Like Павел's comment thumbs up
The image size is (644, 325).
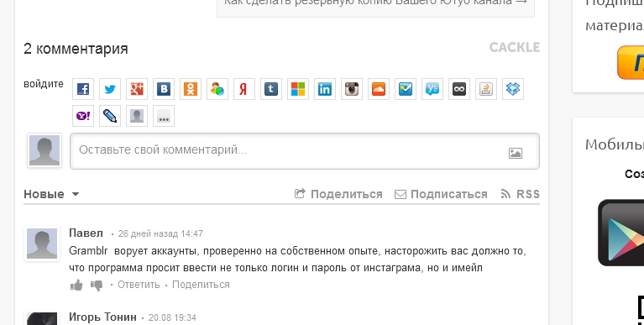76,285
